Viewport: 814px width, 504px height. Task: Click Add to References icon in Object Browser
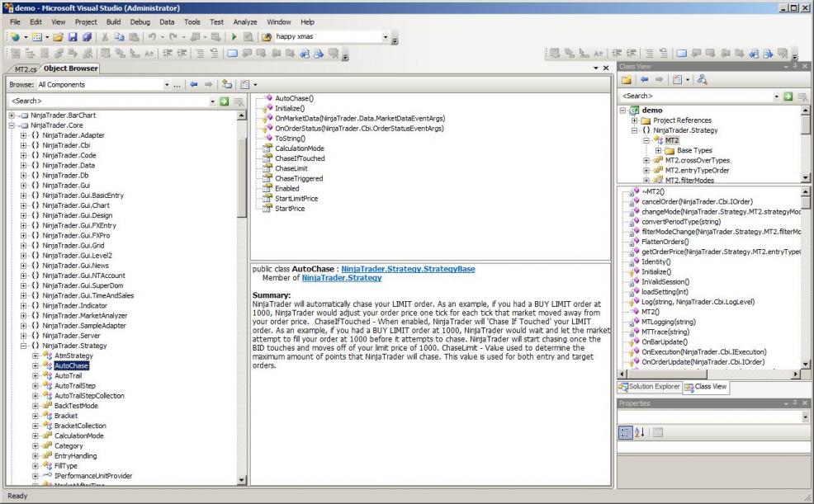point(227,84)
